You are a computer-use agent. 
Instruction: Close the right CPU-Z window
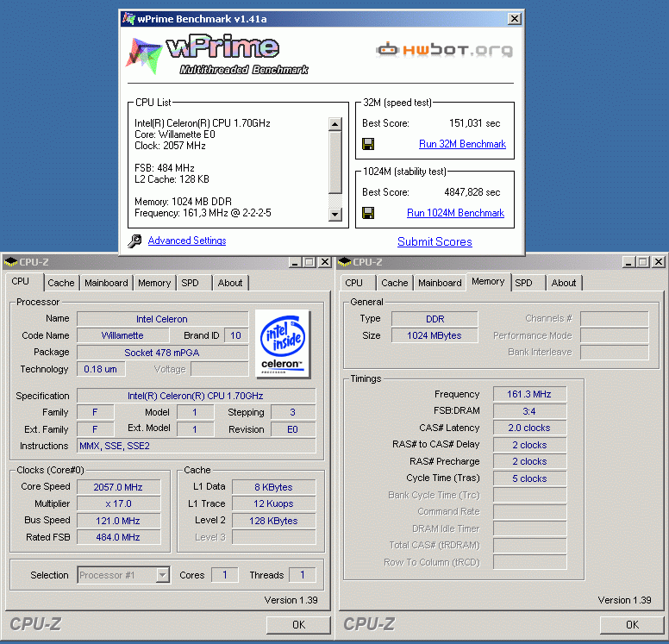(659, 262)
